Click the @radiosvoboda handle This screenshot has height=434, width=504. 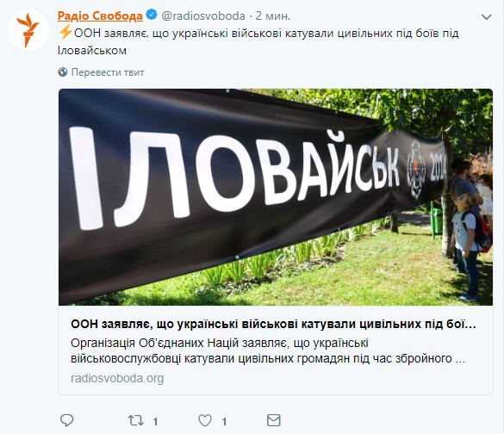(x=203, y=15)
